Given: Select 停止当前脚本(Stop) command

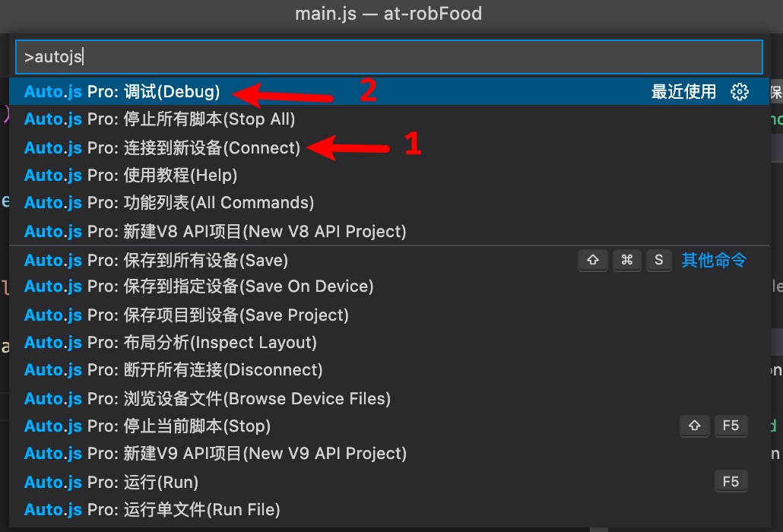Looking at the screenshot, I should click(389, 425).
